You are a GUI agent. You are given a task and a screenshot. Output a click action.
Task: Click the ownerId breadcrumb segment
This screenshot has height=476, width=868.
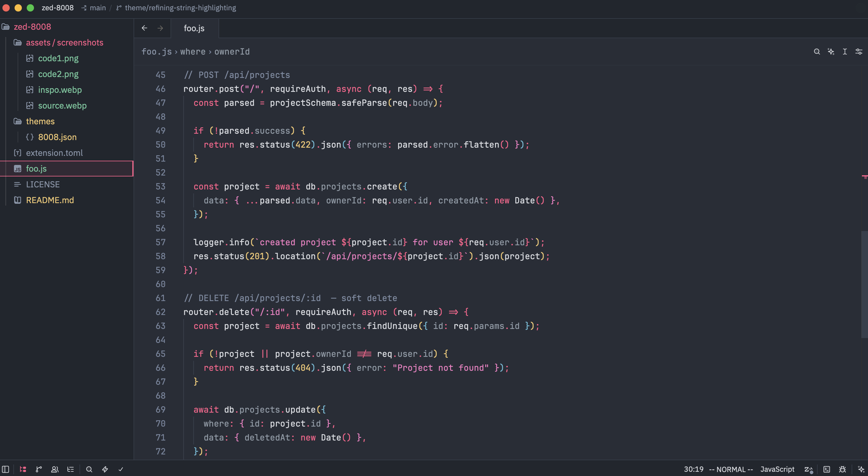coord(232,52)
